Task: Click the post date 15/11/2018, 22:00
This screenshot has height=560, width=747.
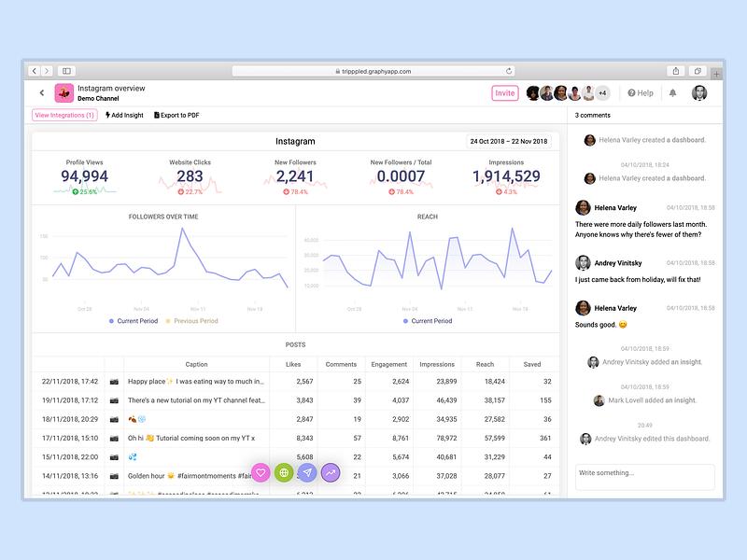Action: [x=69, y=457]
